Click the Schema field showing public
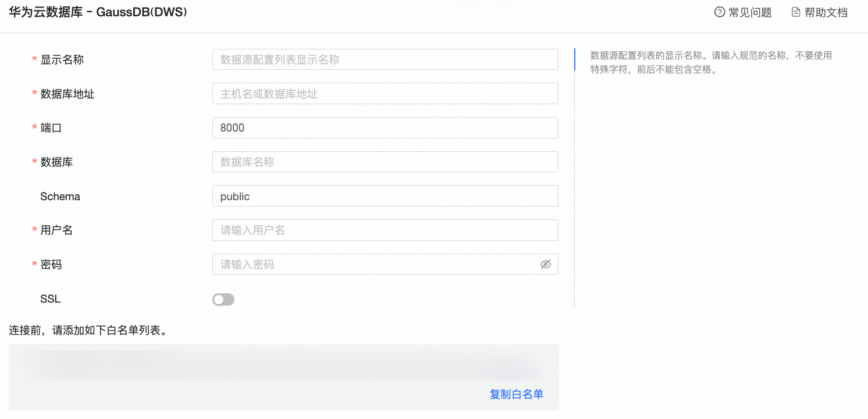Viewport: 868px width, 419px height. tap(385, 196)
